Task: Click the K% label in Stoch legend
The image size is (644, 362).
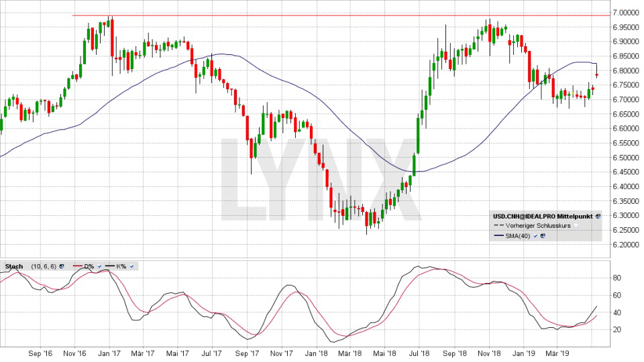Action: click(121, 266)
